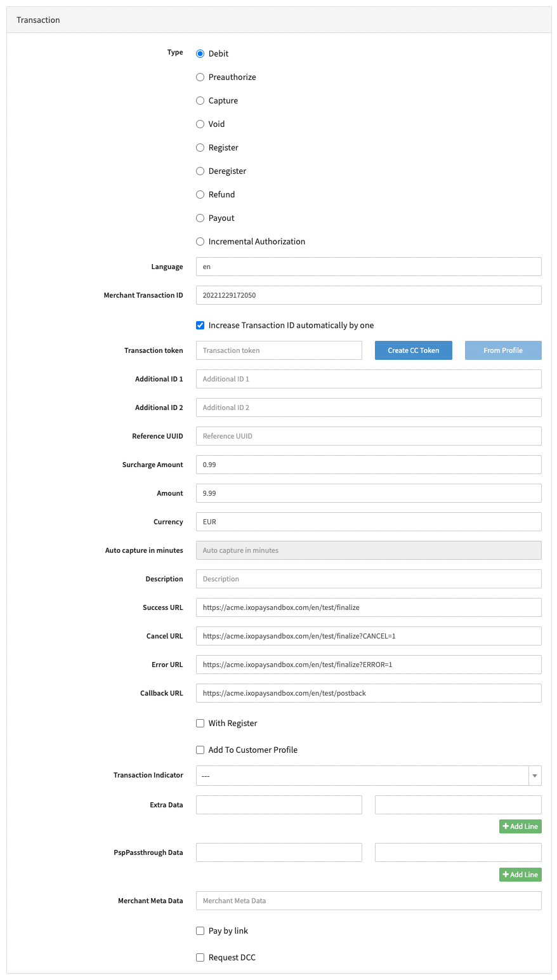Image resolution: width=557 pixels, height=980 pixels.
Task: Pick the Payout transaction type
Action: (200, 218)
